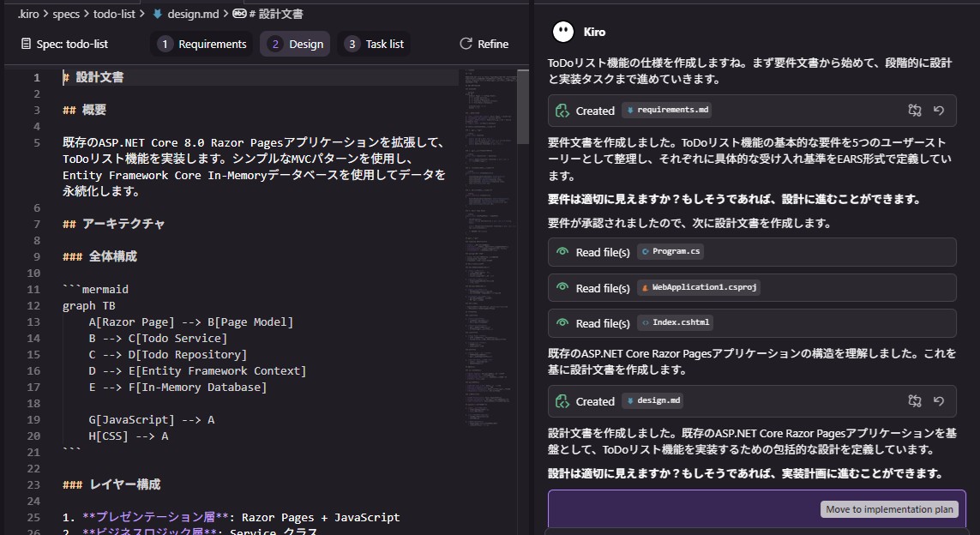The height and width of the screenshot is (535, 980).
Task: Click the graph TB line
Action: coord(89,305)
